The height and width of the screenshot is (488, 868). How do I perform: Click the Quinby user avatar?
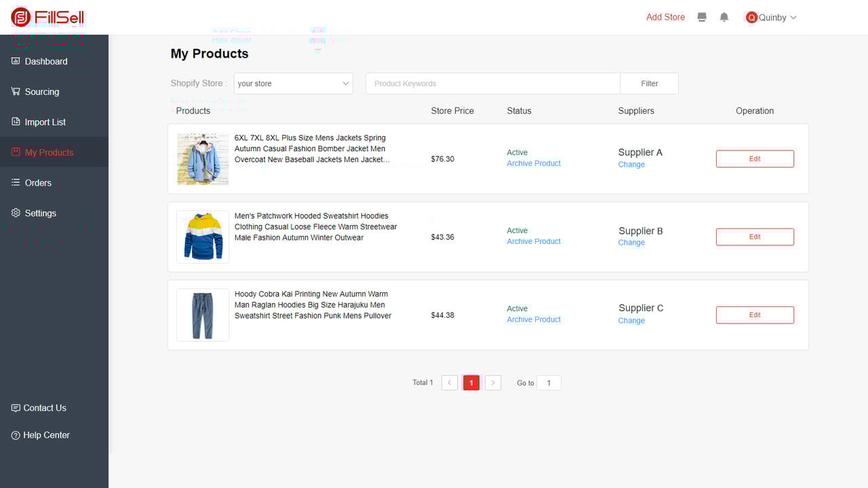751,18
